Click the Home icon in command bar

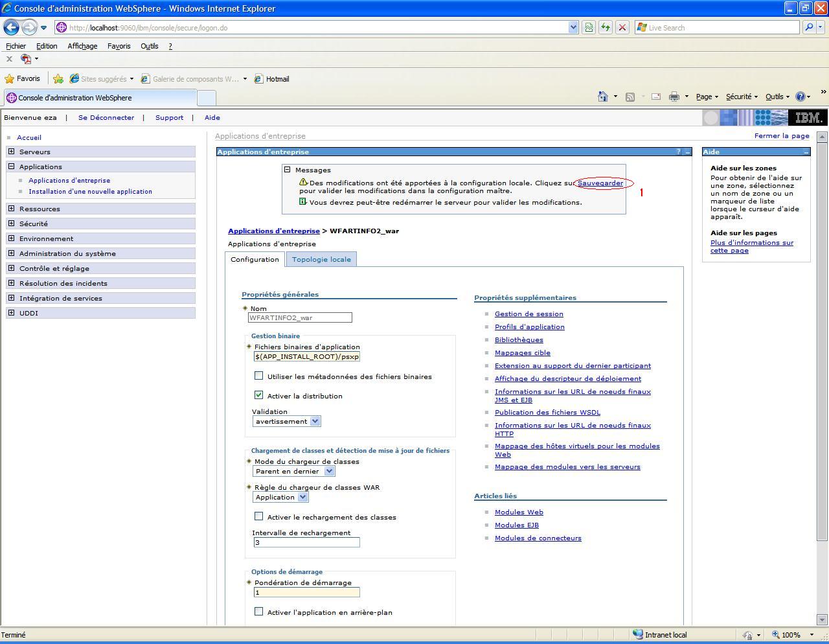602,97
